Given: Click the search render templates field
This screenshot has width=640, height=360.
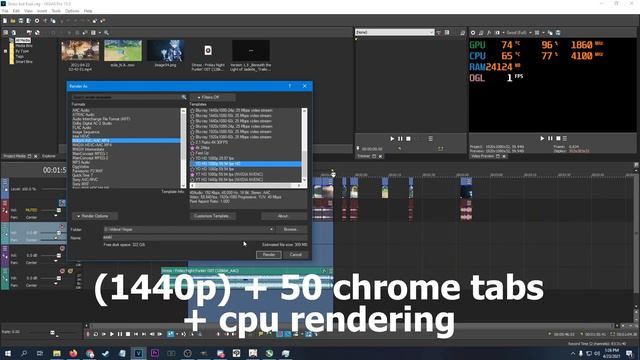Looking at the screenshot, I should click(126, 97).
